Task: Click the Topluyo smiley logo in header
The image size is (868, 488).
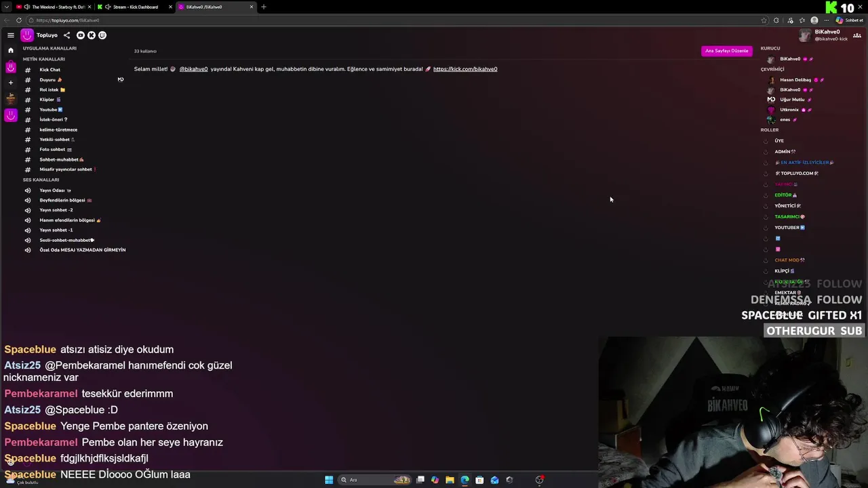Action: (27, 35)
